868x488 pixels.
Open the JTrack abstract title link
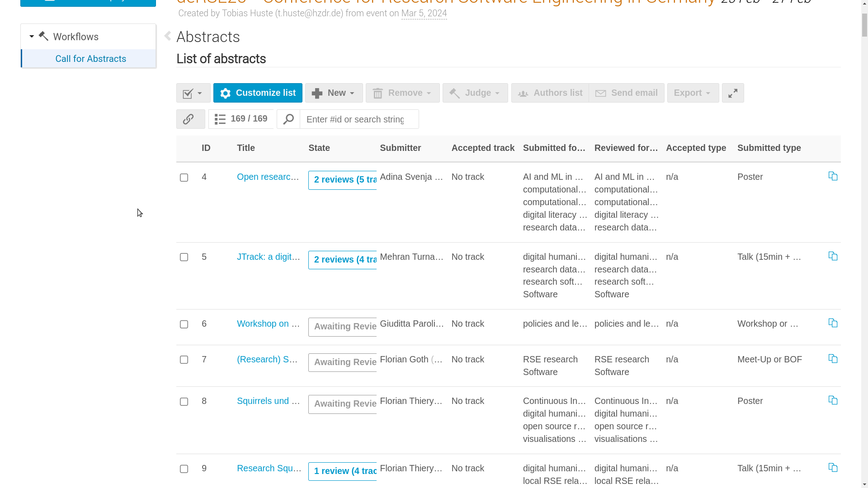point(269,257)
